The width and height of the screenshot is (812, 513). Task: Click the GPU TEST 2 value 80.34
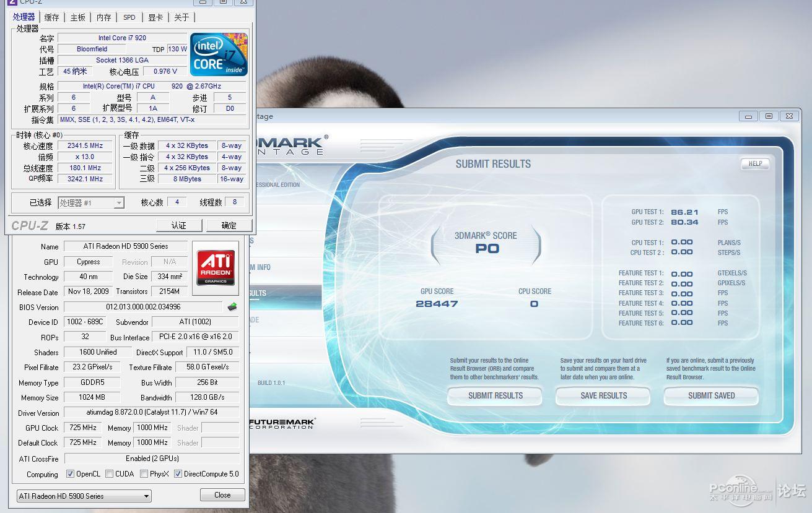pos(684,222)
